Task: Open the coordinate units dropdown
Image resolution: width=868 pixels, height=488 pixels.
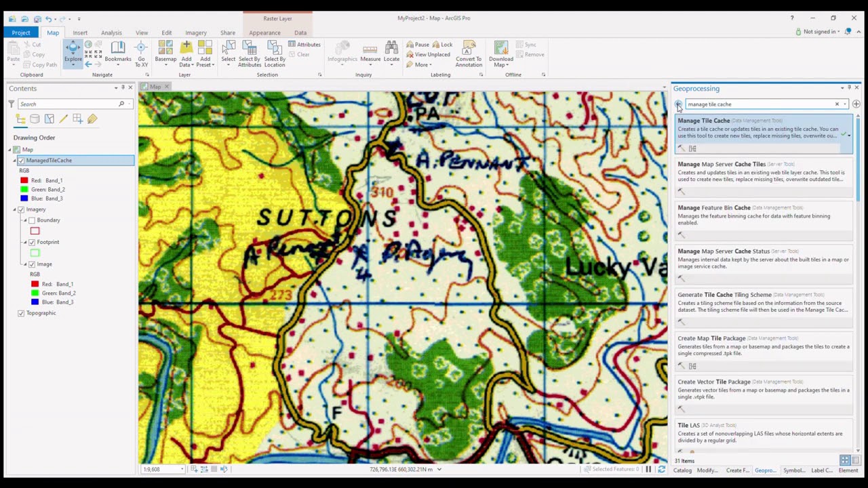Action: click(x=439, y=469)
